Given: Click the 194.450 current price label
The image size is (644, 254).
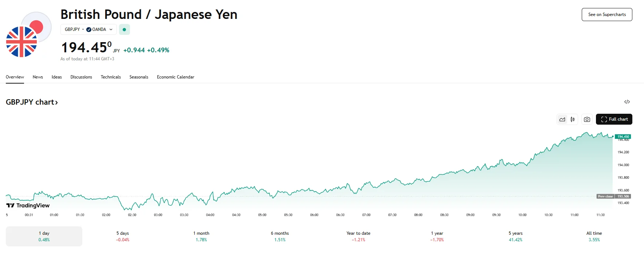Looking at the screenshot, I should pos(623,137).
